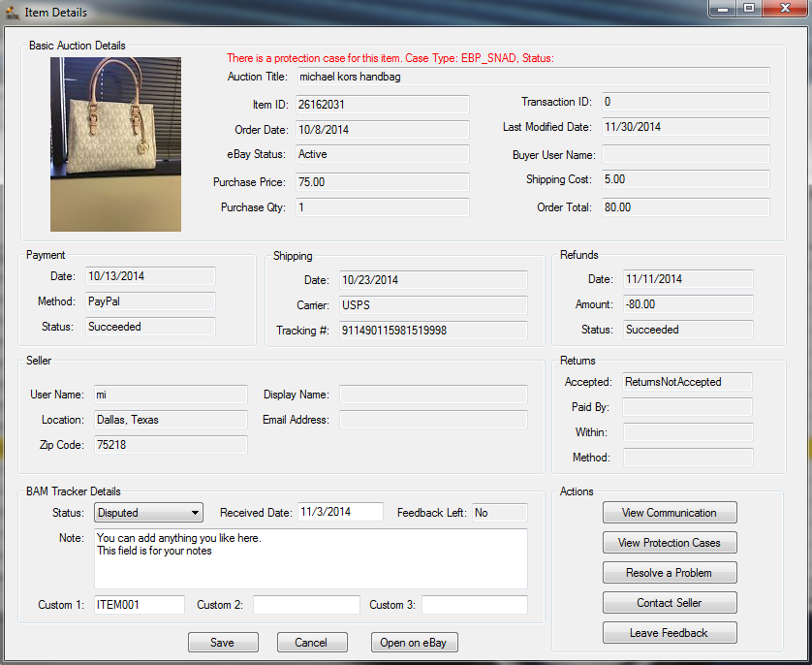Click into the Note text area
Image resolution: width=812 pixels, height=665 pixels.
point(311,558)
